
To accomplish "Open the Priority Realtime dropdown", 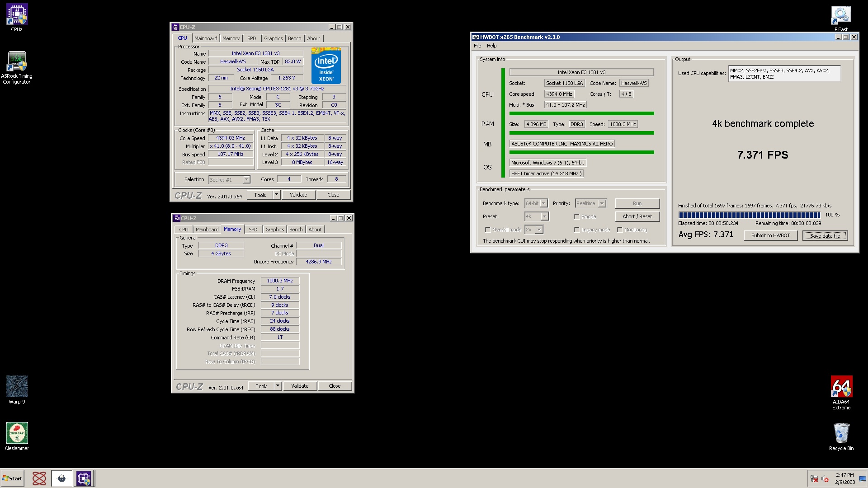I will click(602, 203).
